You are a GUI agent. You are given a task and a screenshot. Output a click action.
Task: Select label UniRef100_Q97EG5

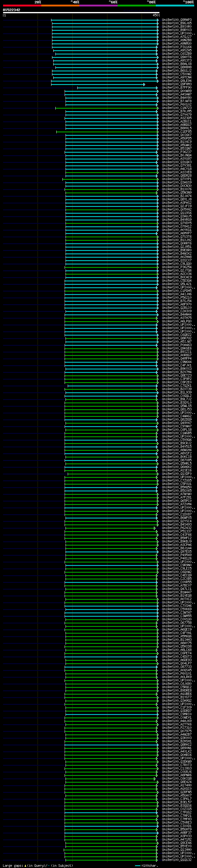click(176, 551)
